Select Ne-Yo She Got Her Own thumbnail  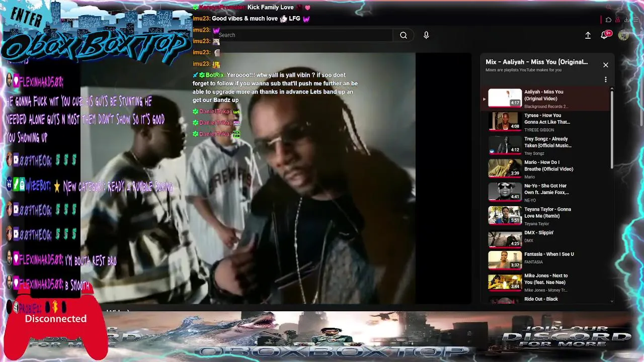click(505, 192)
